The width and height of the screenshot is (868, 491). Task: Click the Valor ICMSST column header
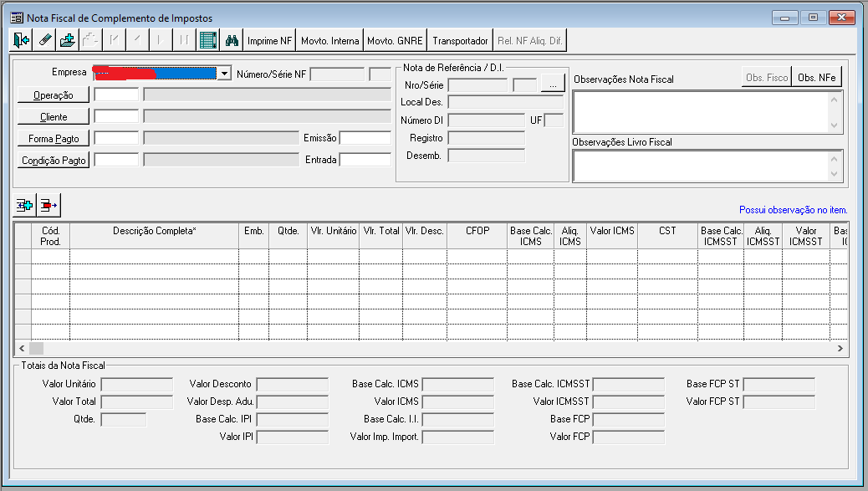click(806, 236)
